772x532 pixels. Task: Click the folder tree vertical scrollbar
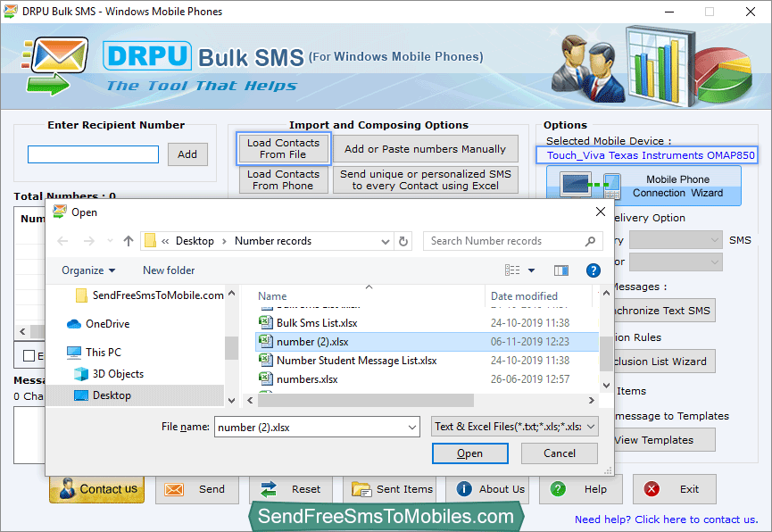point(231,348)
